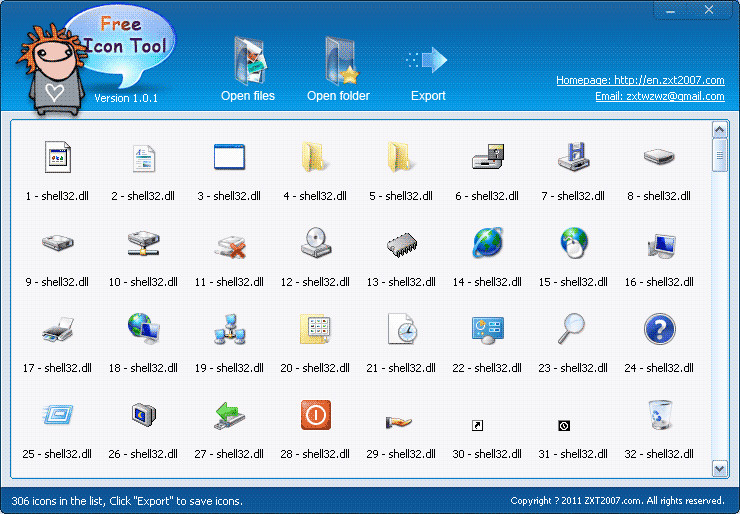This screenshot has width=740, height=514.
Task: Click the Email zxtwzwz@gmail.com link
Action: [659, 96]
